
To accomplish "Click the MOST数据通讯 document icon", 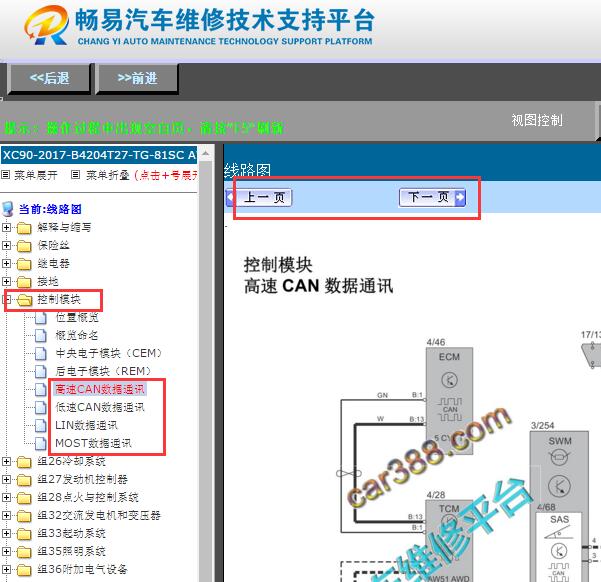I will click(x=41, y=443).
